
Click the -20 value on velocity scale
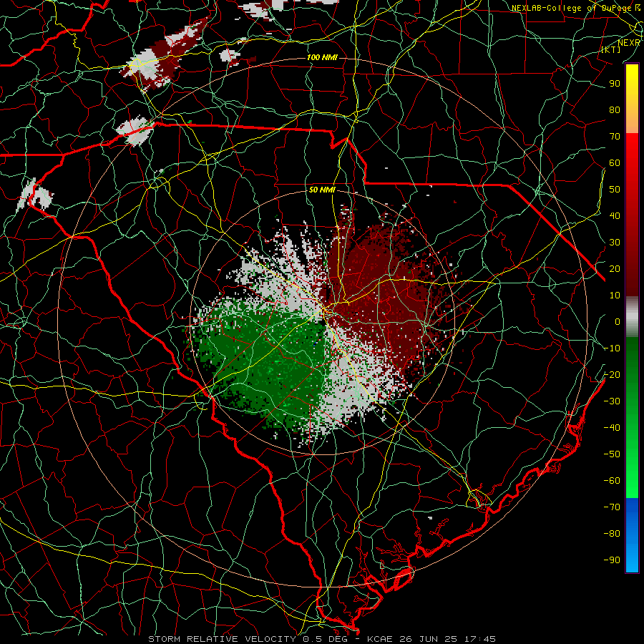[x=612, y=375]
